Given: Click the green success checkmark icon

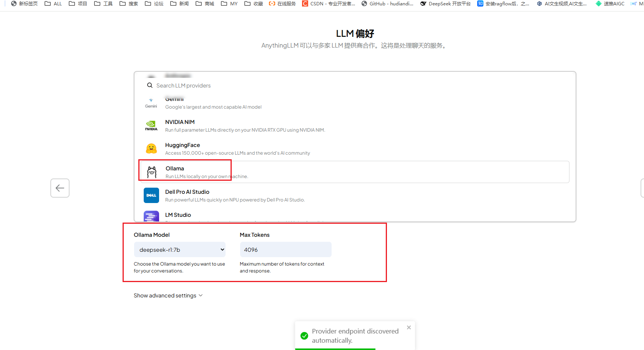Looking at the screenshot, I should (x=304, y=336).
